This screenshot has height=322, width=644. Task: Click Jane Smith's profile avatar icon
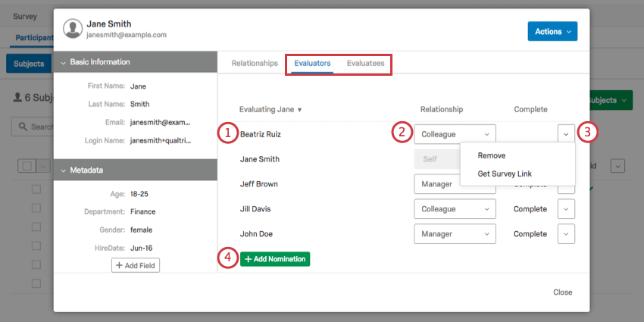[x=73, y=29]
